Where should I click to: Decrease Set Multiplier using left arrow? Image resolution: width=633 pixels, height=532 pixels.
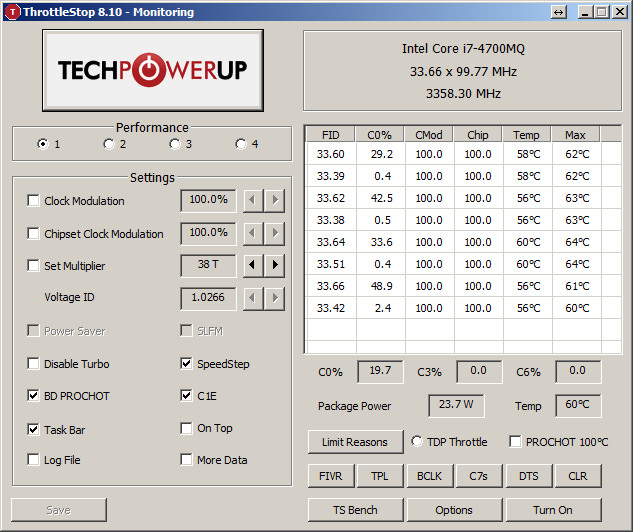(x=253, y=266)
